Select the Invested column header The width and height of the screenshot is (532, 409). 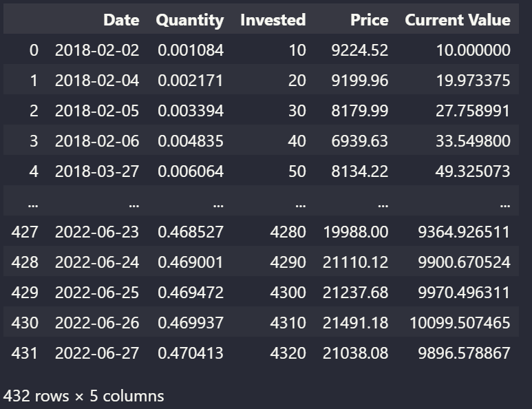tap(273, 20)
